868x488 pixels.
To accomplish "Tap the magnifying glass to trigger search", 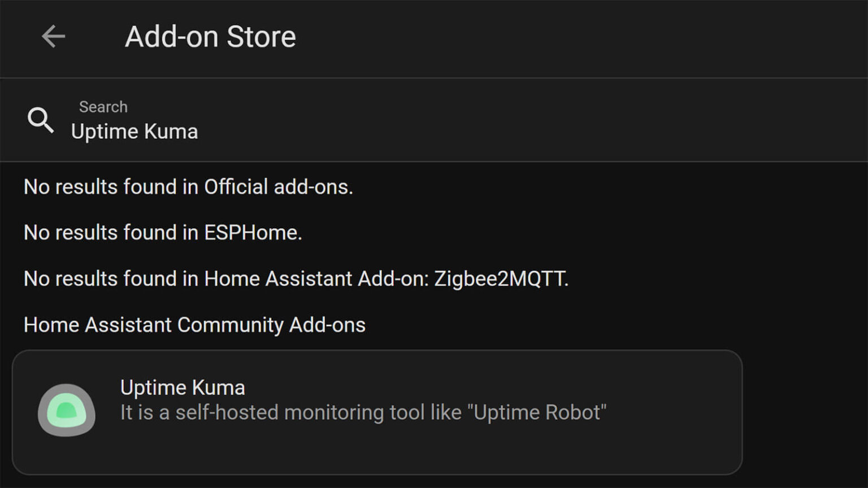I will [x=40, y=120].
